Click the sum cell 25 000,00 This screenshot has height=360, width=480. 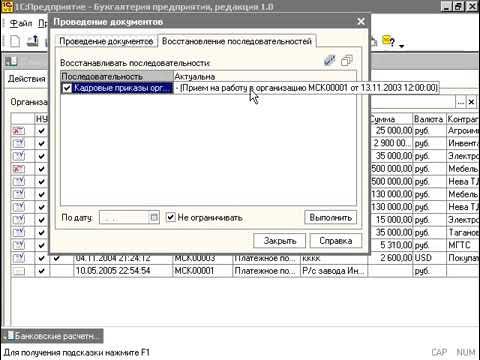(x=391, y=131)
